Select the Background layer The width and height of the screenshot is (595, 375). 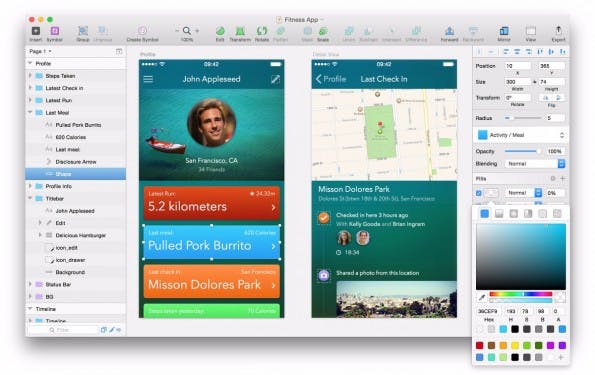point(76,272)
